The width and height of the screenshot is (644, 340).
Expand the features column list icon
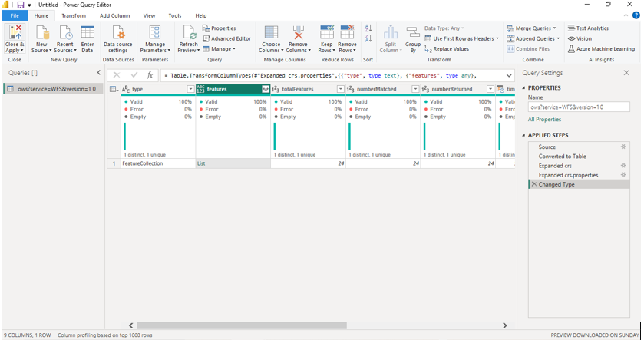(266, 89)
